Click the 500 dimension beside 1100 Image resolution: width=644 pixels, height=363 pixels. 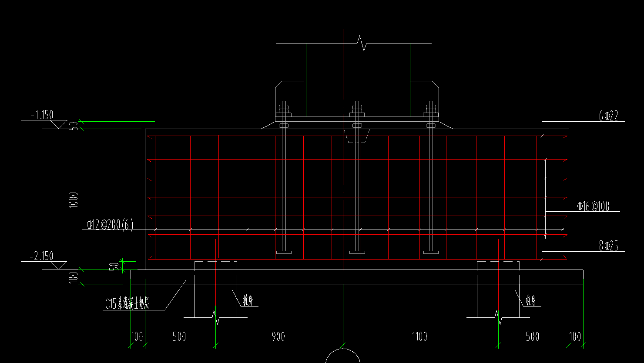tap(533, 336)
